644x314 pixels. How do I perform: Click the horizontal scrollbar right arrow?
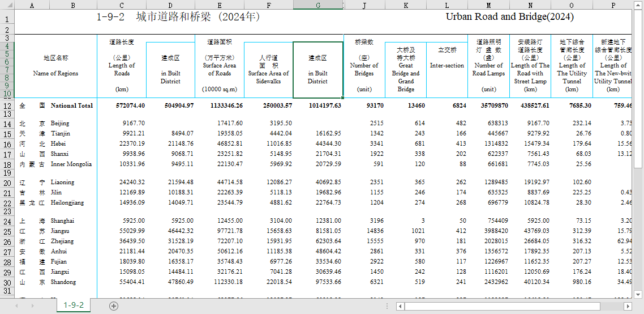pyautogui.click(x=628, y=306)
